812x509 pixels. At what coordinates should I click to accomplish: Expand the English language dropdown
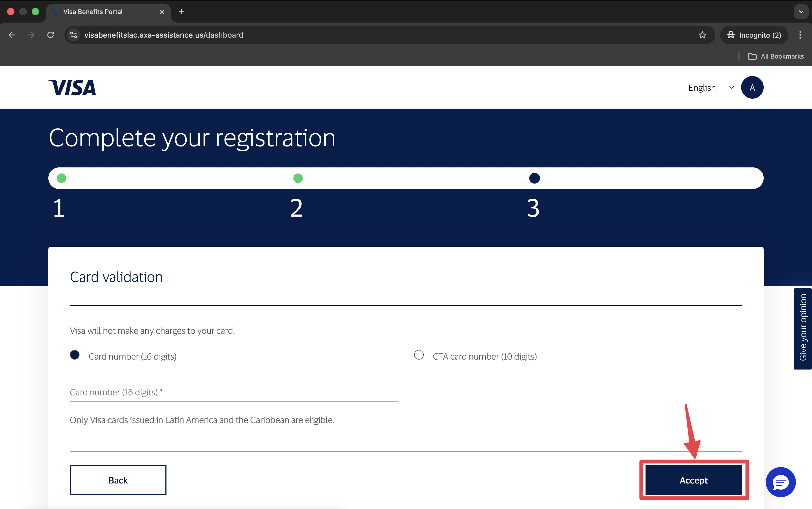point(711,88)
